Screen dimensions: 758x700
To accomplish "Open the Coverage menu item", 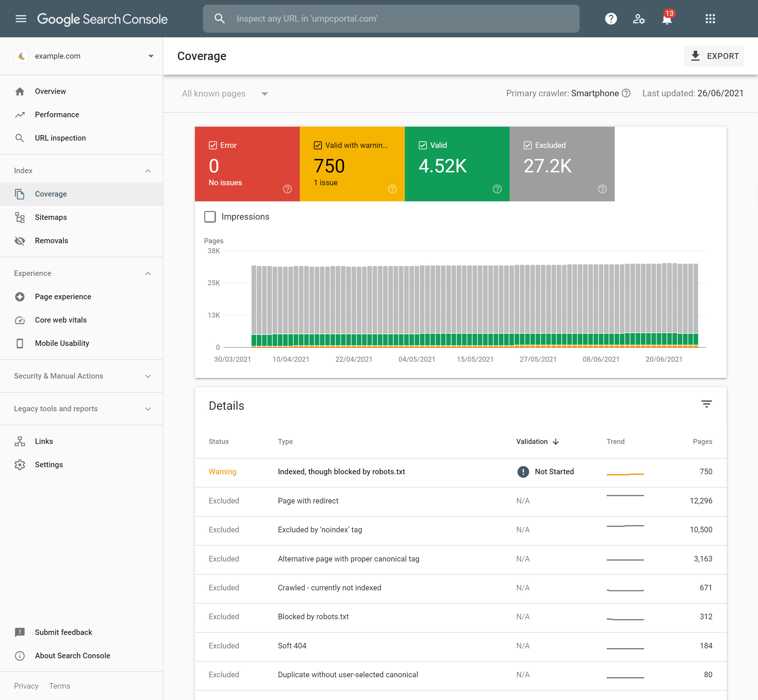I will [81, 194].
